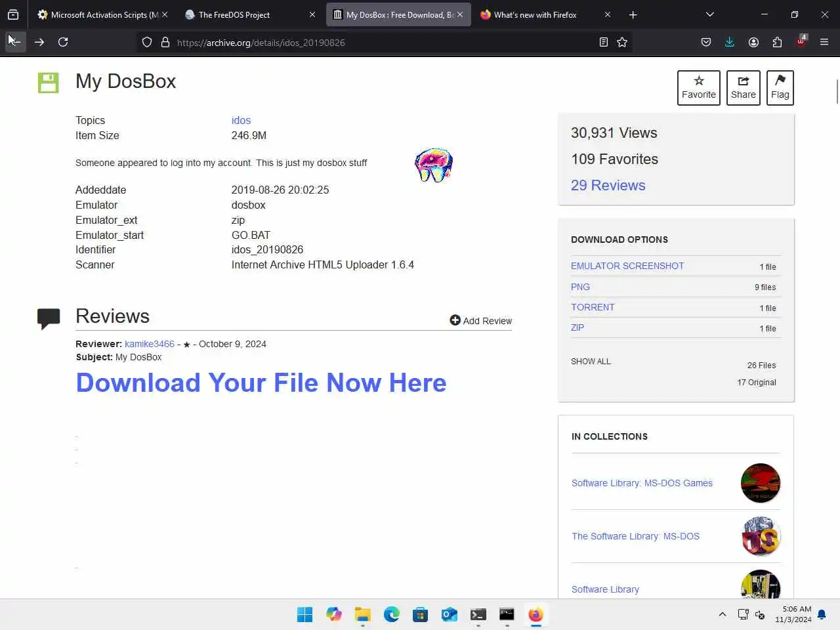The width and height of the screenshot is (840, 630).
Task: Open the Firefox account icon
Action: coord(753,42)
